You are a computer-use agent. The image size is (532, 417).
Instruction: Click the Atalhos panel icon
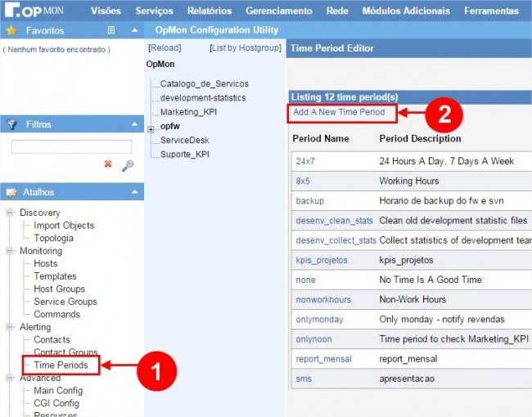click(x=11, y=192)
